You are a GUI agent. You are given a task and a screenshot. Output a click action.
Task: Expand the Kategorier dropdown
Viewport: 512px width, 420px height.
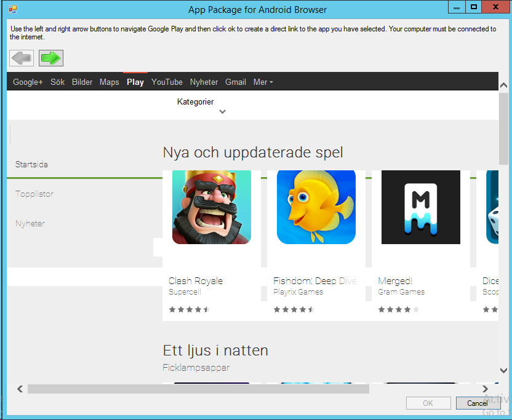tap(196, 106)
